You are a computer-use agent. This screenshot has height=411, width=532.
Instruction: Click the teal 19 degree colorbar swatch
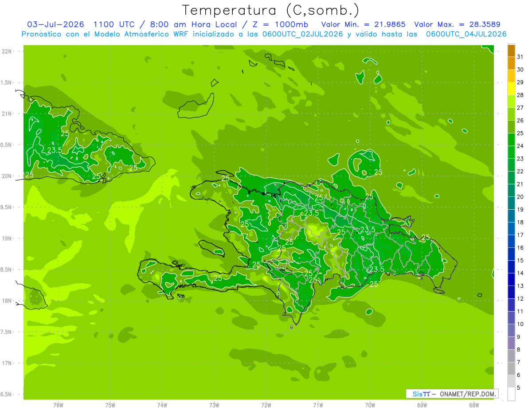[511, 204]
